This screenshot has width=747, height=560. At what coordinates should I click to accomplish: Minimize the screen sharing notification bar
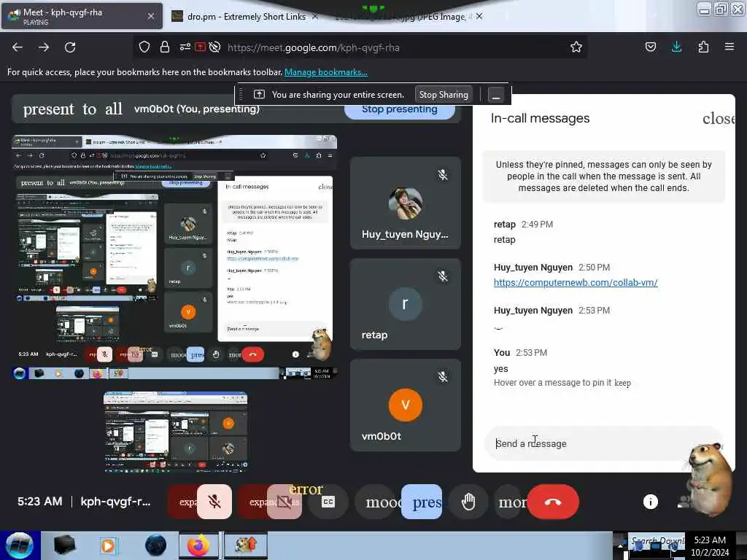(x=495, y=95)
